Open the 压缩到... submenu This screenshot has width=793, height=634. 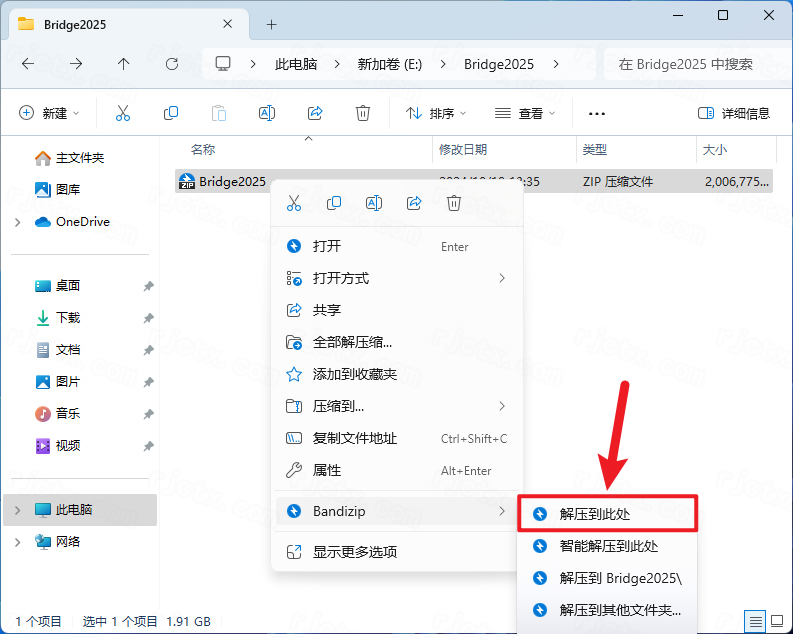point(396,406)
